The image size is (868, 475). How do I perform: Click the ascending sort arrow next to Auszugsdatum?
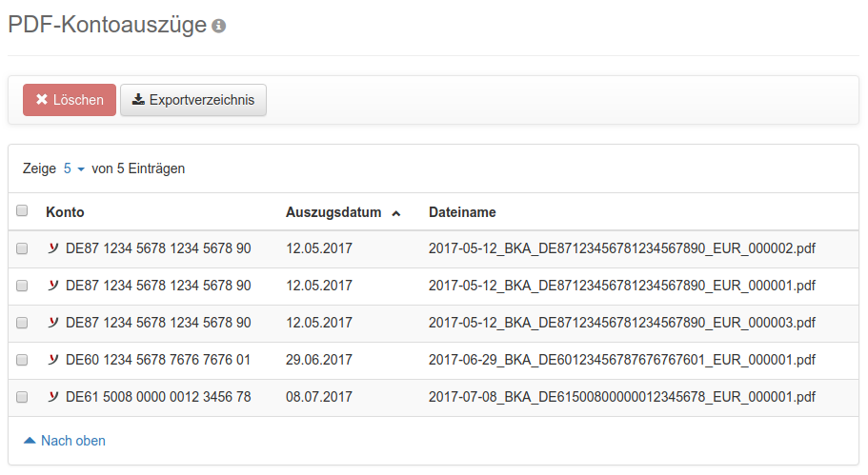tap(396, 213)
